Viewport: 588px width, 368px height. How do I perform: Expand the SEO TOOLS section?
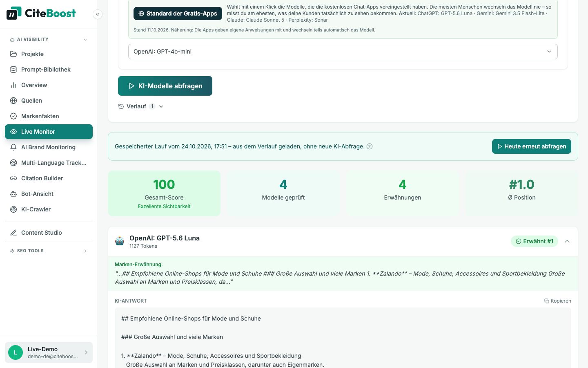(49, 251)
